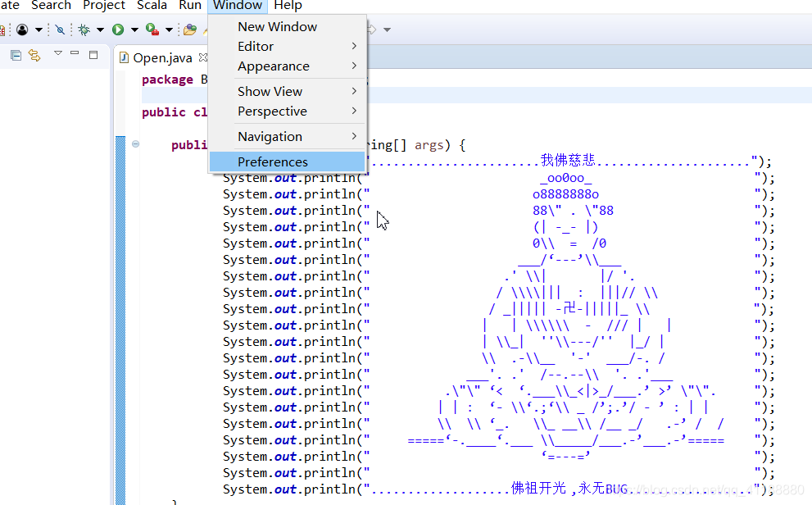Click the 'o8888888o' println string

pos(565,195)
